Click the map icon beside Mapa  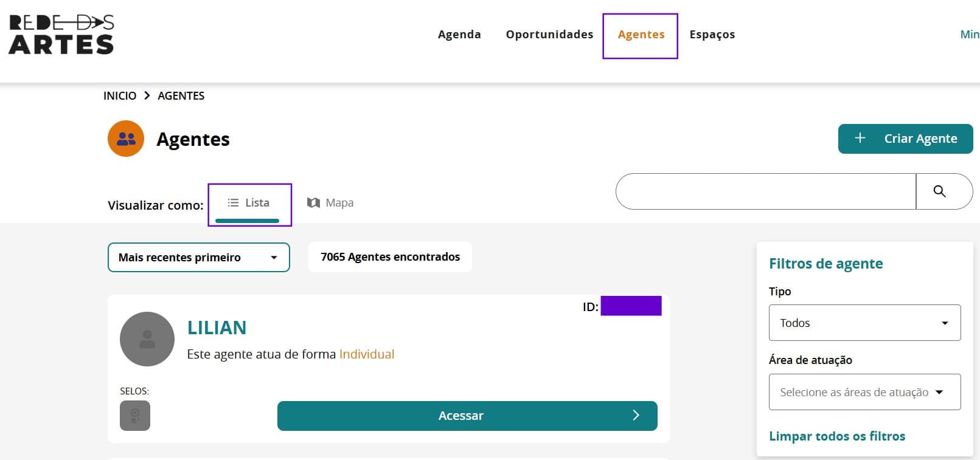tap(313, 203)
